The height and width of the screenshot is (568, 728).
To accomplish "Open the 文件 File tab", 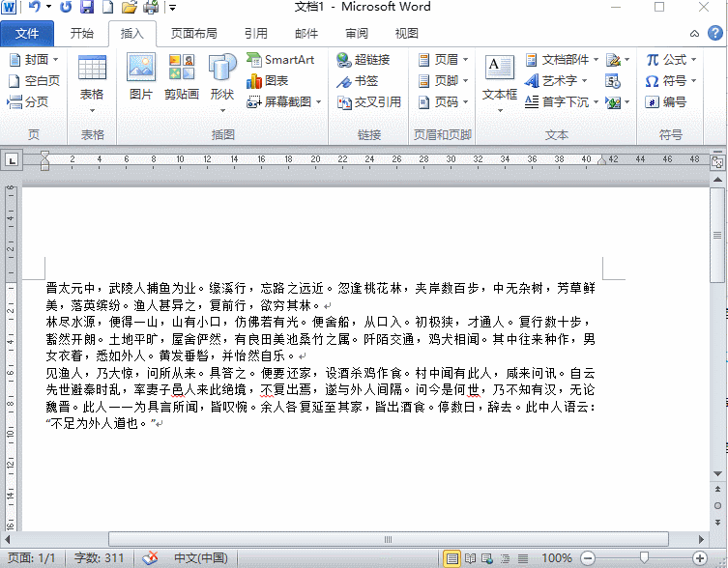I will 27,34.
